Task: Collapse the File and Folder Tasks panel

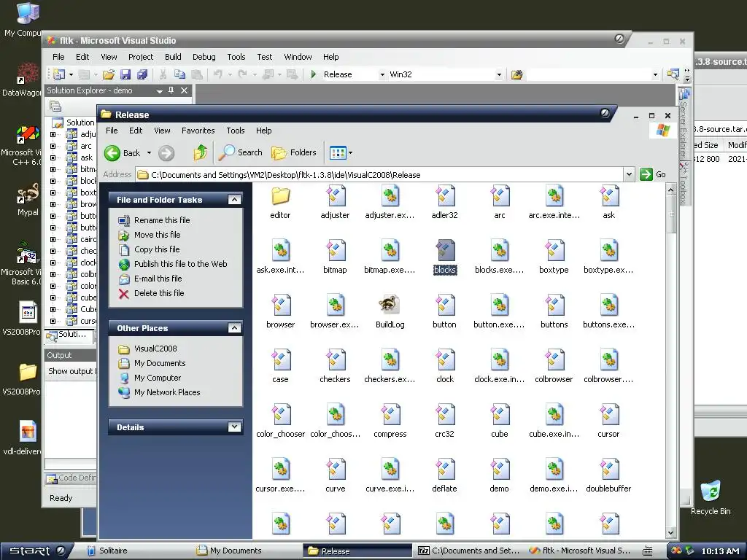Action: click(x=234, y=200)
